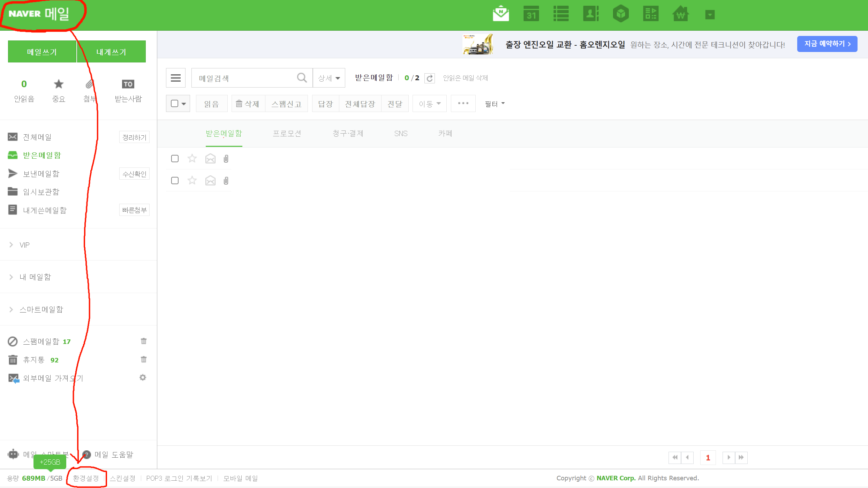The width and height of the screenshot is (868, 488).
Task: Expand the 내 메일함 folder section
Action: click(x=35, y=277)
